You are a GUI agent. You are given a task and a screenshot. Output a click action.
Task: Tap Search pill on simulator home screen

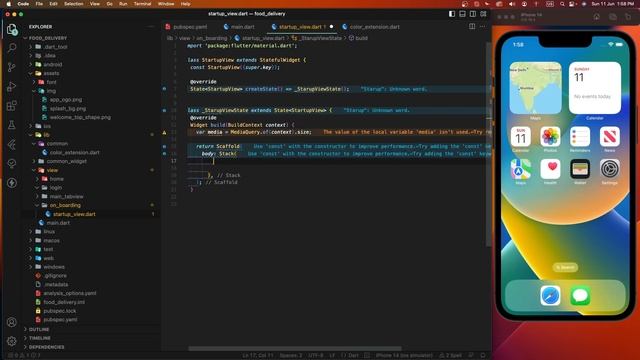(x=565, y=267)
